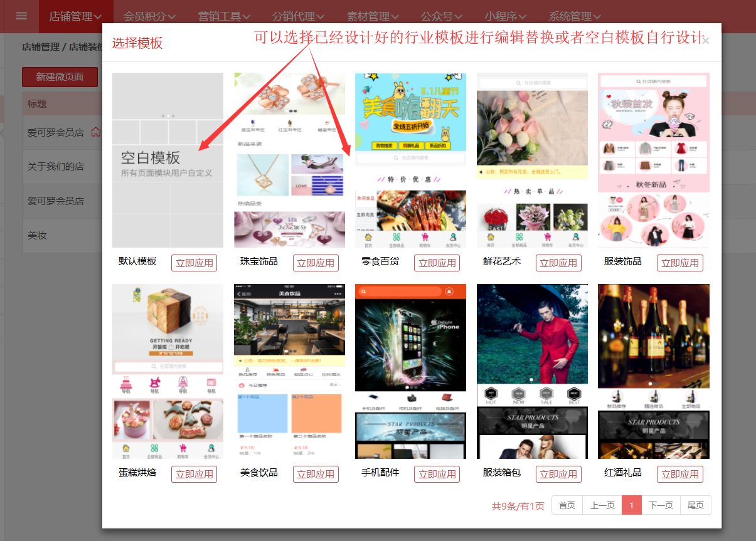Select the 鲜花艺术 template preview image

(x=532, y=160)
